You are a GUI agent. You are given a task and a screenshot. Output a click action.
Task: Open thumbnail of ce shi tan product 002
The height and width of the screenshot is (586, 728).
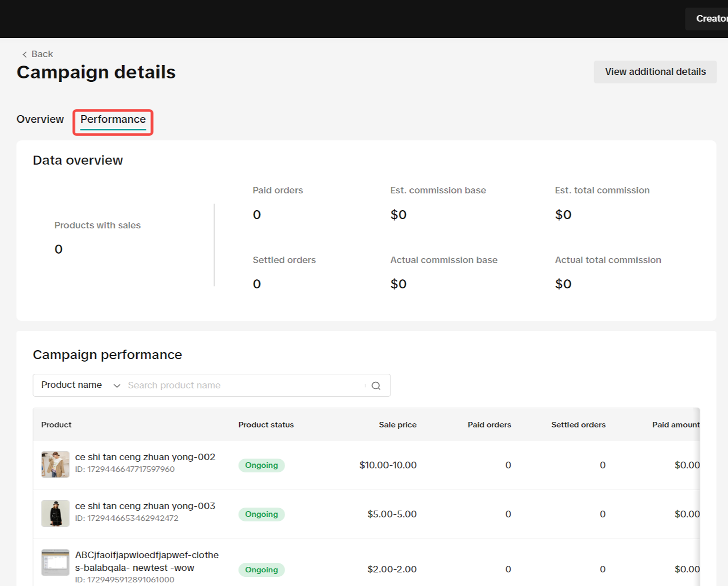(x=55, y=465)
